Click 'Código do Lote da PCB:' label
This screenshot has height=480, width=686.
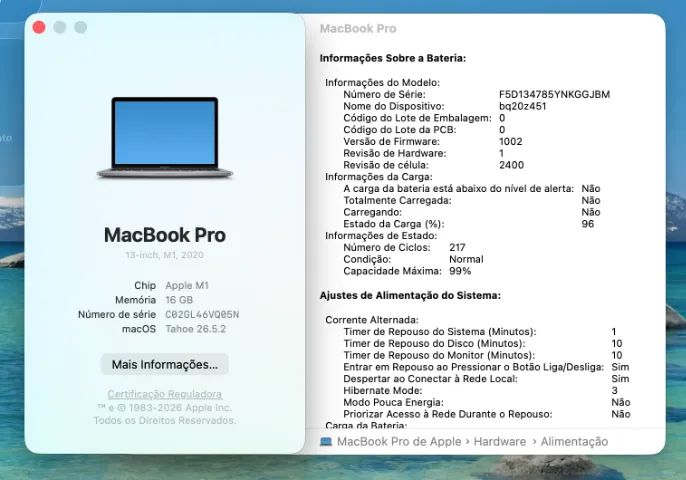point(399,130)
